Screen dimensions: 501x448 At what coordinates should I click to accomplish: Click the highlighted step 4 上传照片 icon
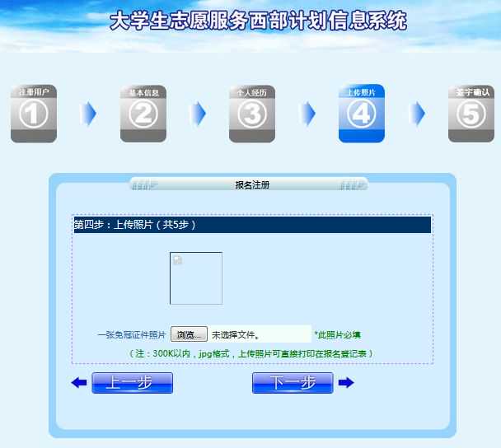(361, 114)
